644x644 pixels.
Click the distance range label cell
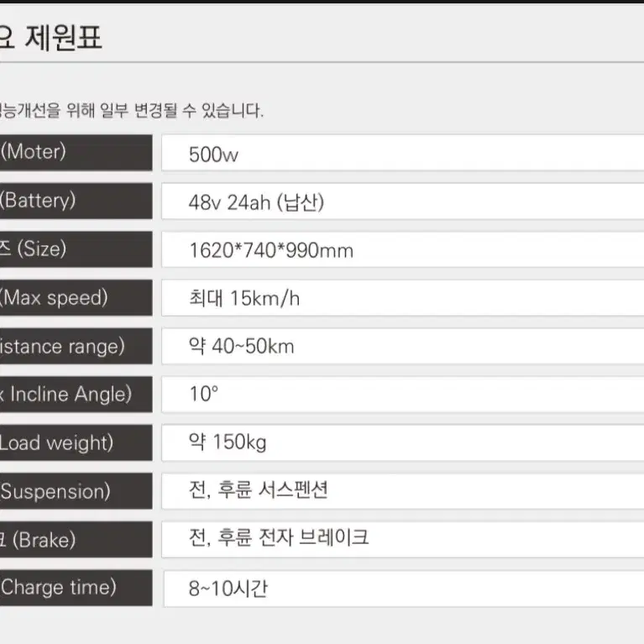(x=76, y=346)
